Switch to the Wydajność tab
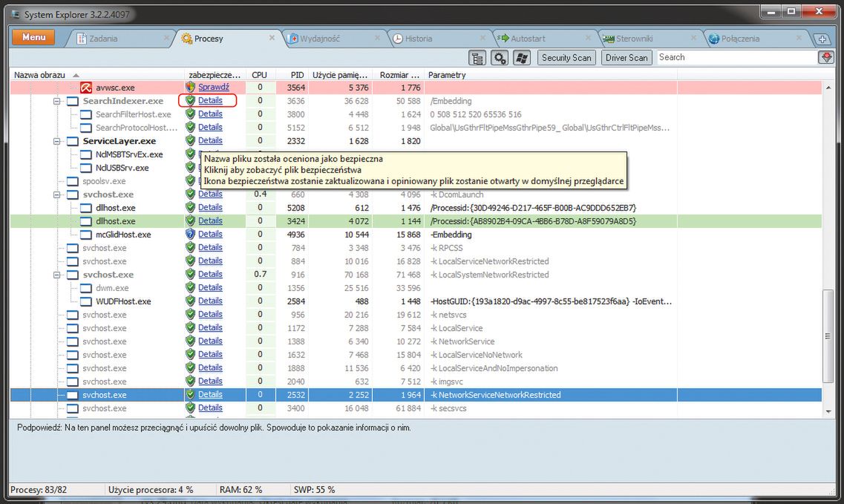The image size is (844, 504). (320, 39)
